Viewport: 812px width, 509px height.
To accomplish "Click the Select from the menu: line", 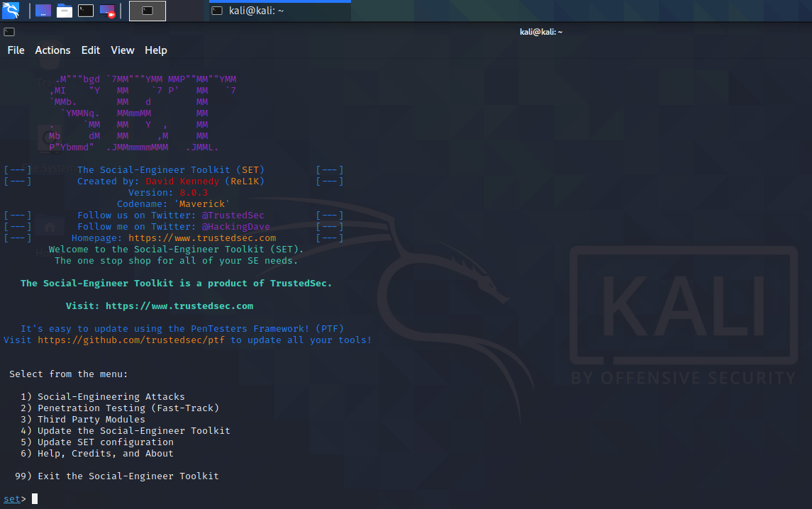I will [x=68, y=374].
